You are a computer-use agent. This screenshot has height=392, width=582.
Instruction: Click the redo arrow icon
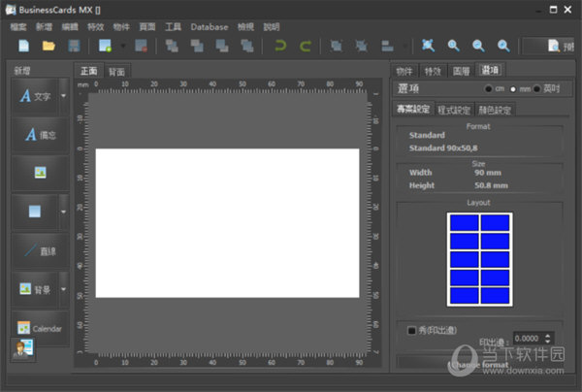point(306,46)
